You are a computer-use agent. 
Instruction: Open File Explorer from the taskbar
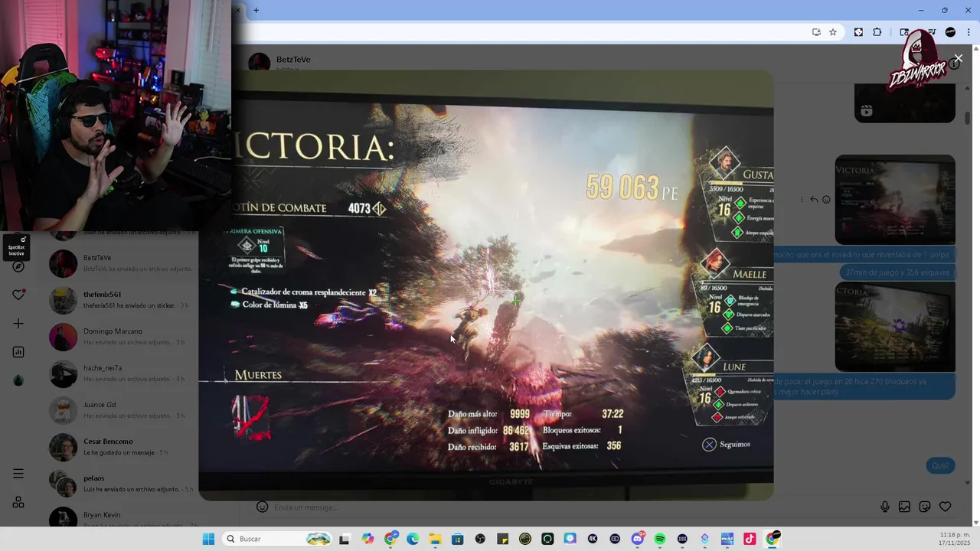click(x=435, y=539)
